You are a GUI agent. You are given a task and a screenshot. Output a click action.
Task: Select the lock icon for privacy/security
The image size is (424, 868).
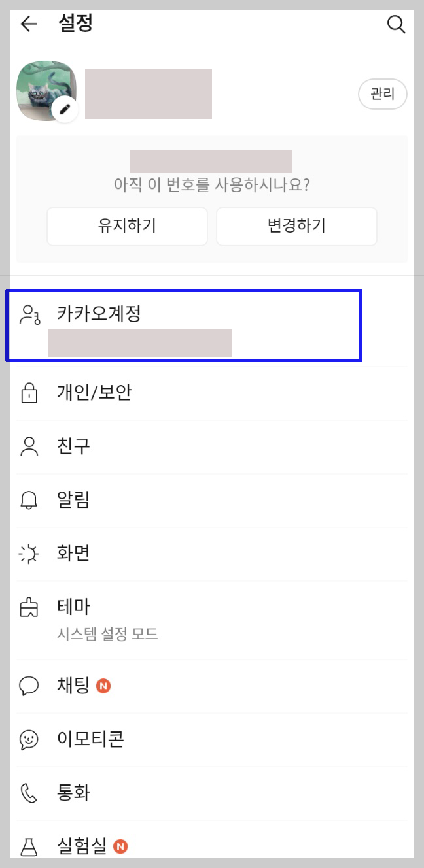[29, 393]
